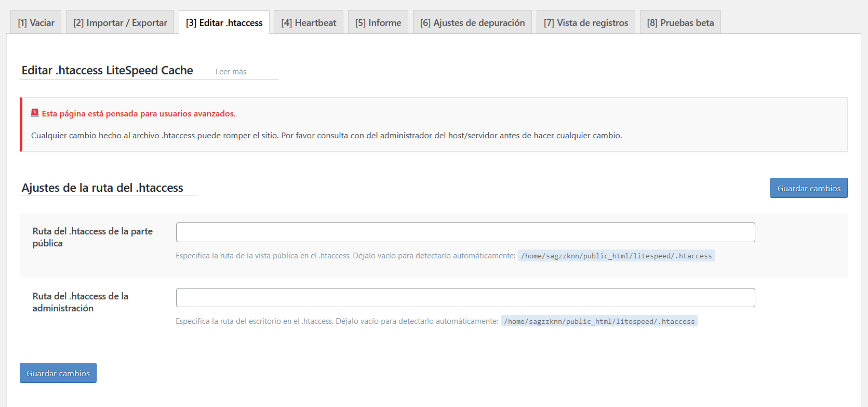Go to the [5] Informe tab
Screen dimensions: 868x407
point(378,22)
